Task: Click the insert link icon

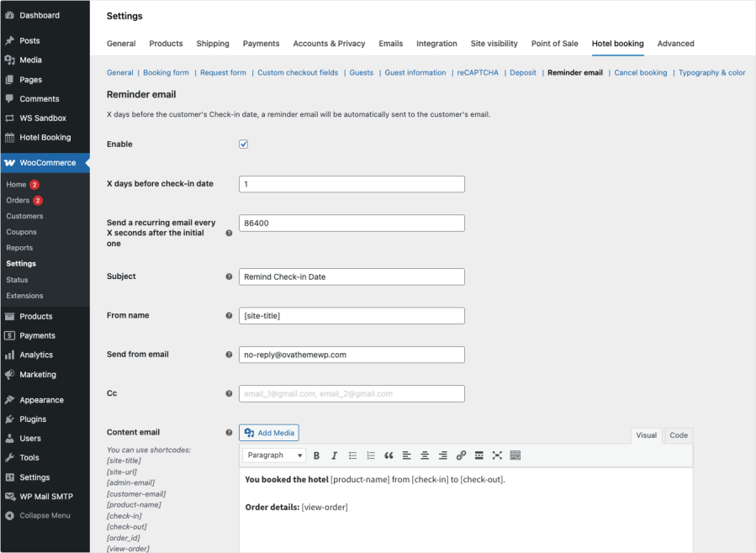Action: coord(461,456)
